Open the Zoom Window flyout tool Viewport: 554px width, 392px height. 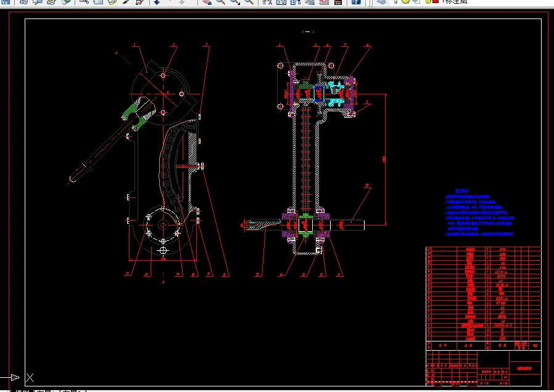pos(235,2)
